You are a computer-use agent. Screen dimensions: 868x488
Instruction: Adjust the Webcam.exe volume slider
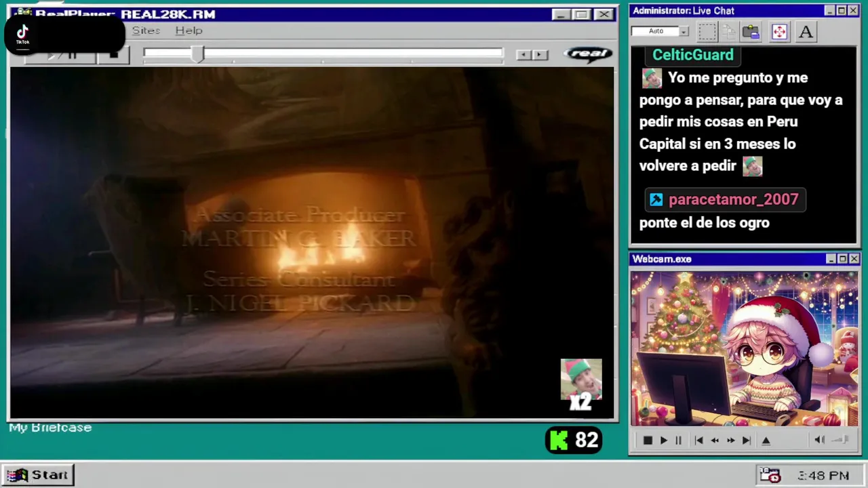tap(841, 441)
